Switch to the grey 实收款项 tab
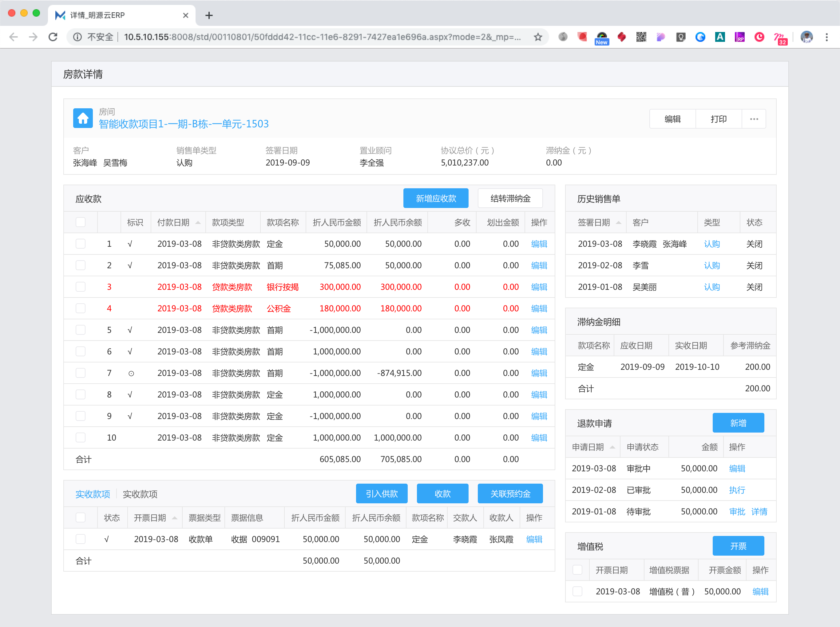The width and height of the screenshot is (840, 627). (x=140, y=494)
